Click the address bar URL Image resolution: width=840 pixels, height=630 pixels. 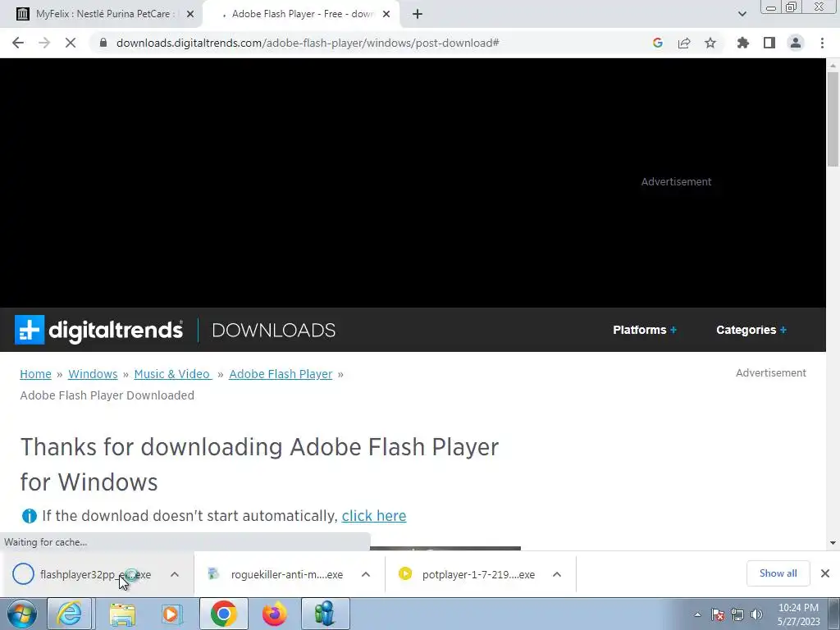(x=308, y=43)
